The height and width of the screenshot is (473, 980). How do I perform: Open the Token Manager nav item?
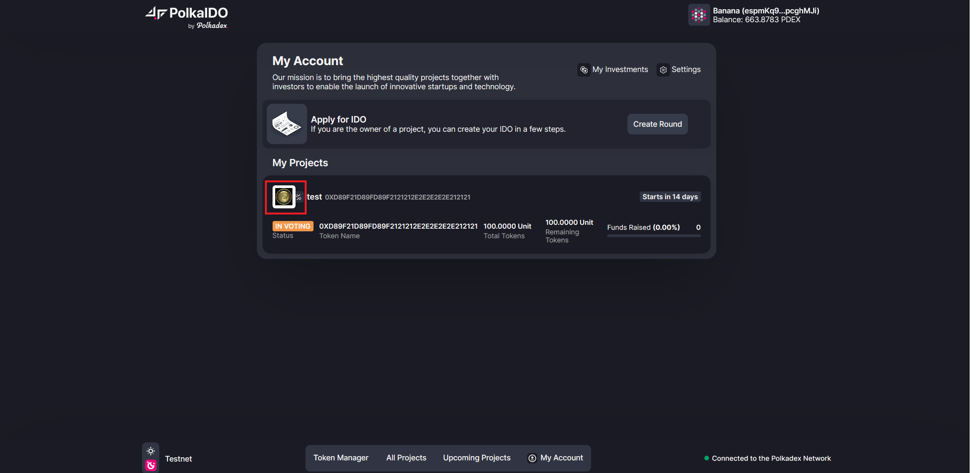(341, 458)
